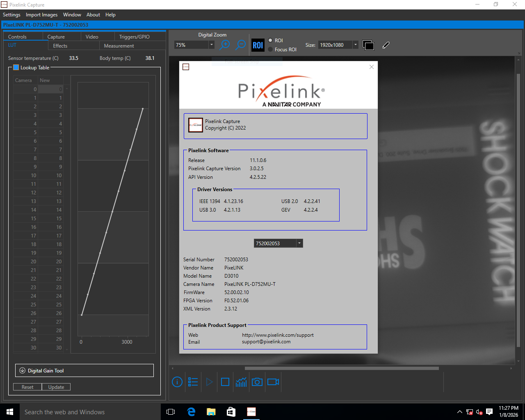Viewport: 525px width, 420px height.
Task: Open the Windows Store taskbar icon
Action: point(231,412)
